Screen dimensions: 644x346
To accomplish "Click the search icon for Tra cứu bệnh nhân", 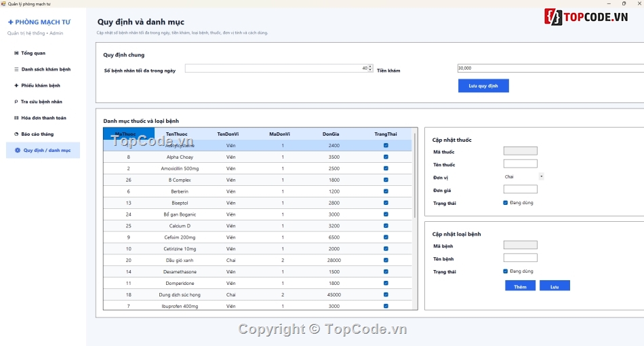I will [x=16, y=102].
